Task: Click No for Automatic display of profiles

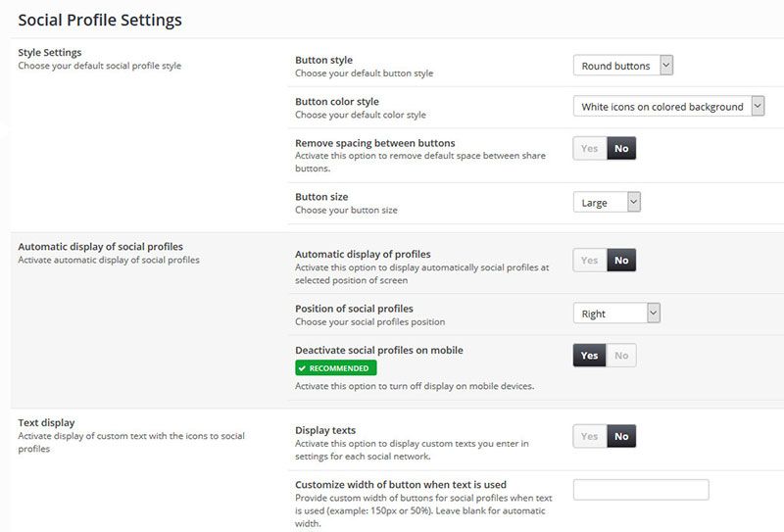Action: pyautogui.click(x=621, y=261)
